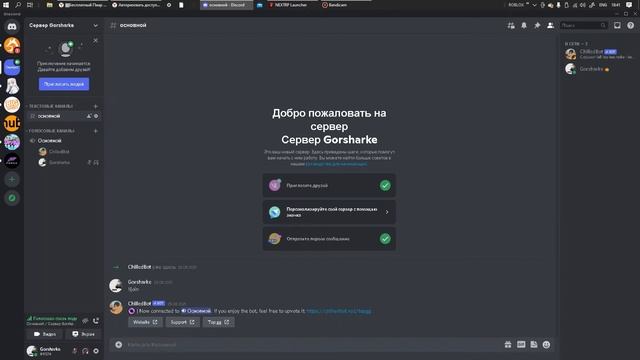Open user settings gear icon
This screenshot has width=640, height=360.
[x=96, y=351]
